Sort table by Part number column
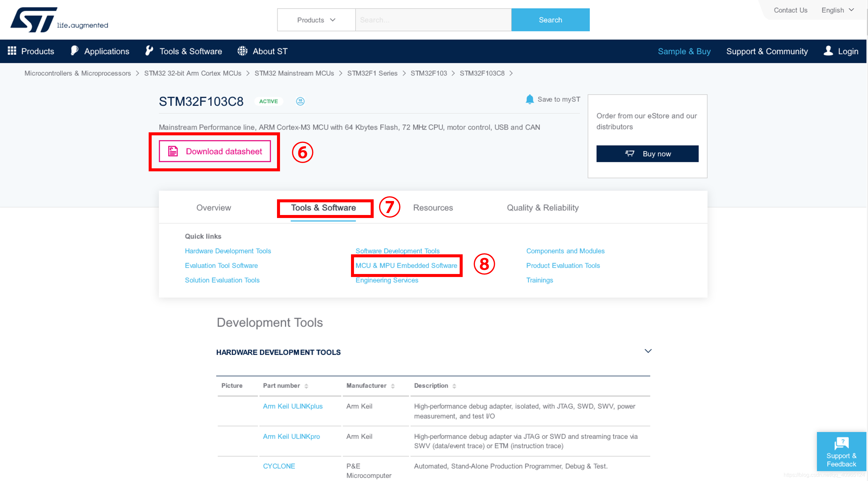The width and height of the screenshot is (868, 481). point(306,386)
